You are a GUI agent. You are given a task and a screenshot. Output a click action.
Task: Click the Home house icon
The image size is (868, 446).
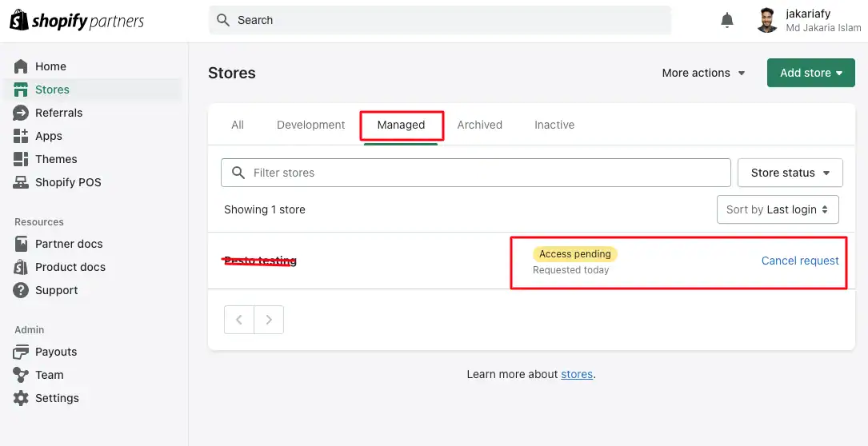pyautogui.click(x=21, y=66)
